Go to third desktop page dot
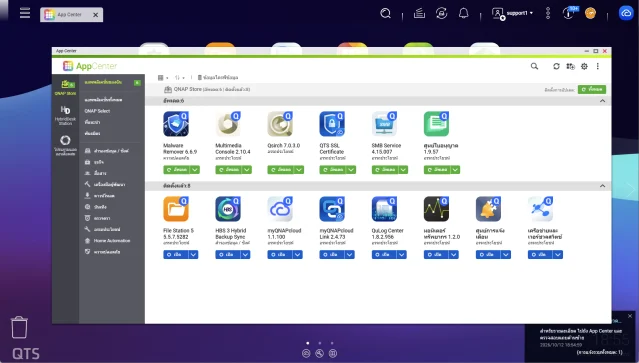The width and height of the screenshot is (639, 363). [x=332, y=343]
